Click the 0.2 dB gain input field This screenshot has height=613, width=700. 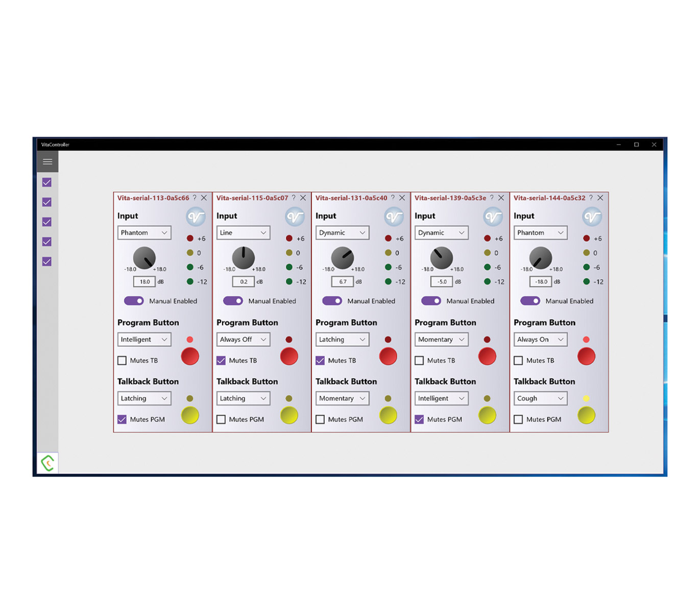click(x=244, y=281)
